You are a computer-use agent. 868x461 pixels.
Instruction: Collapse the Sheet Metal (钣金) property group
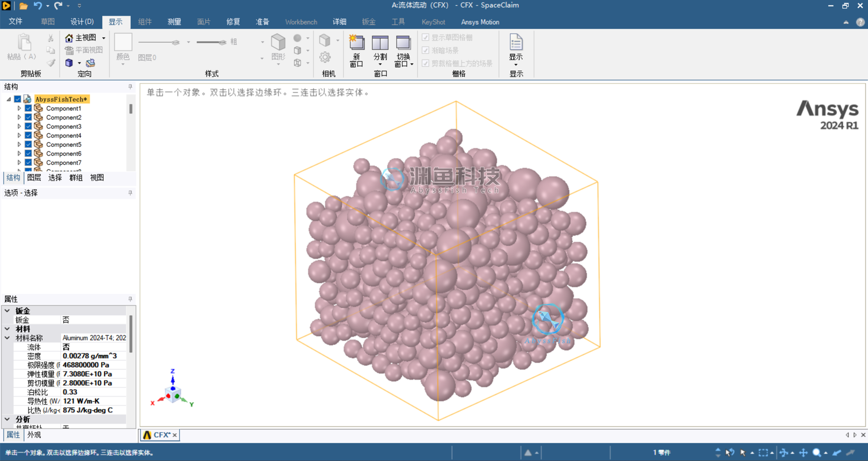(x=7, y=311)
